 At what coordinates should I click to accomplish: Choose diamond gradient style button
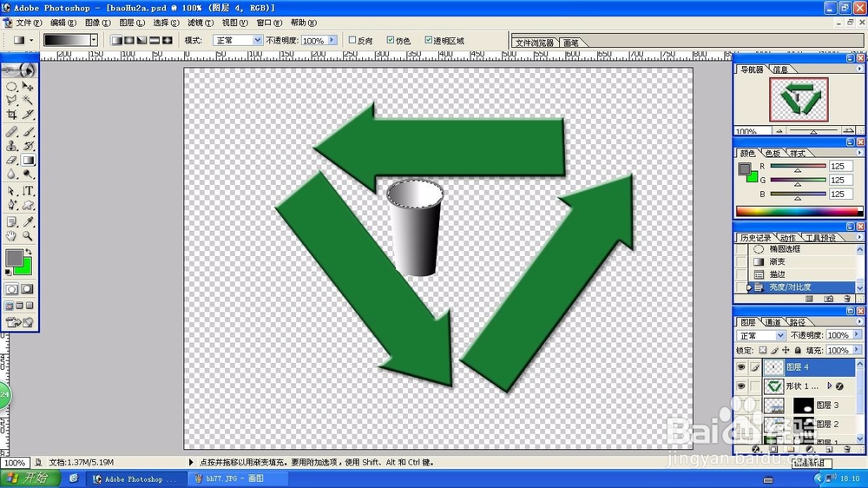pyautogui.click(x=168, y=40)
